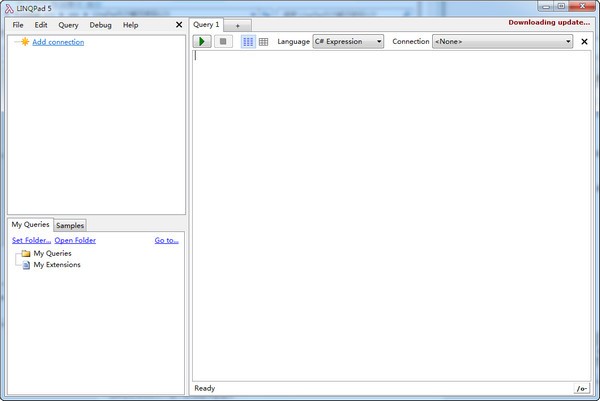Click the My Queries folder icon
This screenshot has width=600, height=401.
pyautogui.click(x=26, y=254)
